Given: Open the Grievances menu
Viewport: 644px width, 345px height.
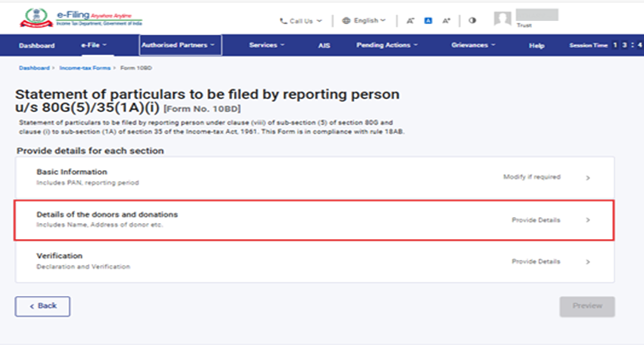Looking at the screenshot, I should [474, 45].
